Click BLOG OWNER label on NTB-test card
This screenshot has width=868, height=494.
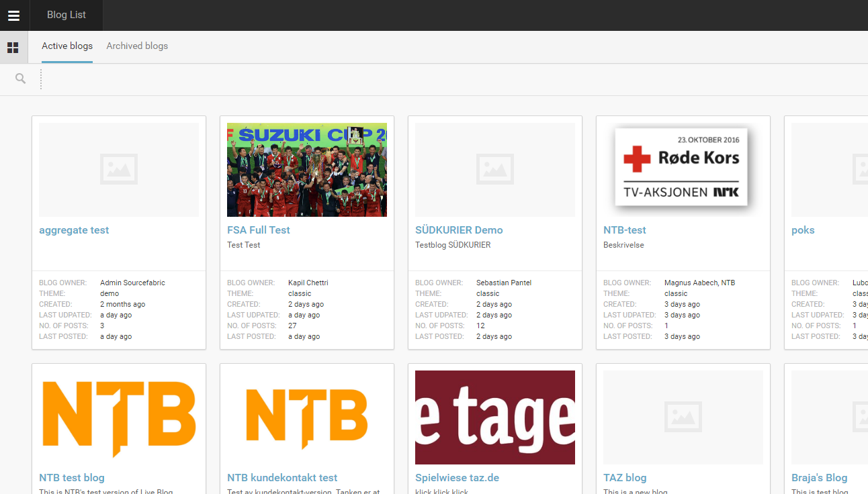627,283
